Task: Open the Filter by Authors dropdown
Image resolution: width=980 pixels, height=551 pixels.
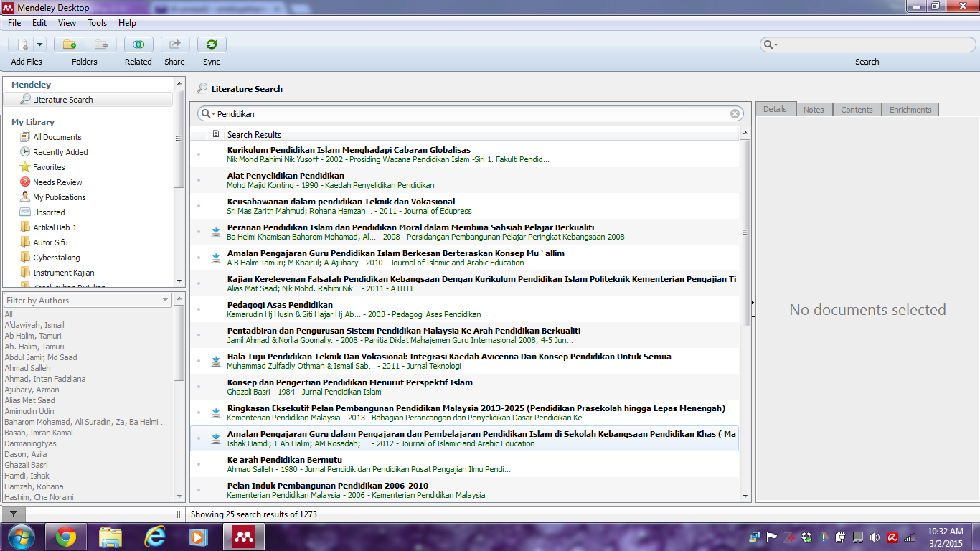Action: click(88, 301)
